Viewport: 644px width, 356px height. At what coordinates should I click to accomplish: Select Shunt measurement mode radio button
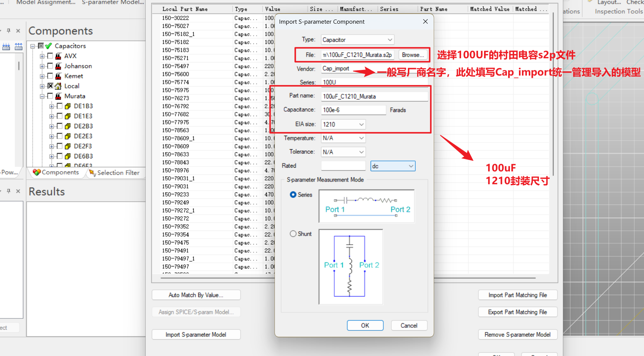tap(293, 234)
